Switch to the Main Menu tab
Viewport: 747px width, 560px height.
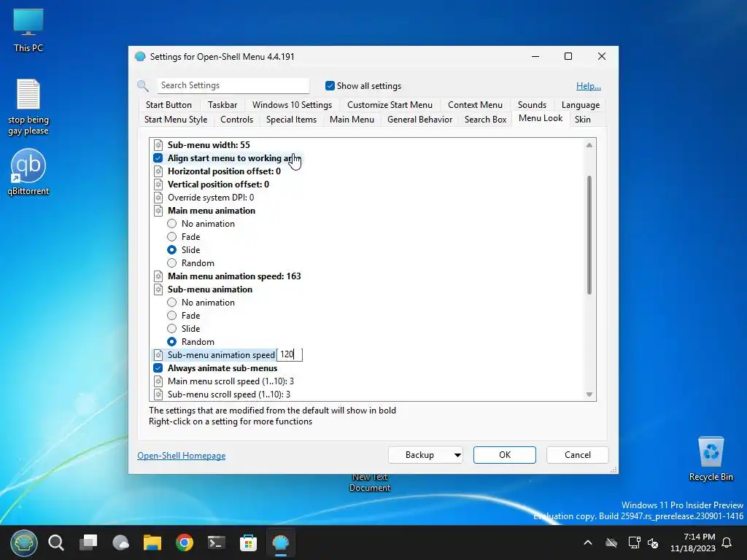(x=352, y=120)
